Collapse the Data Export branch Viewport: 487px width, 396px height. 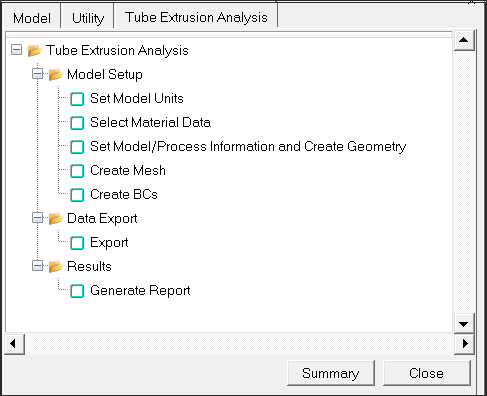click(38, 218)
